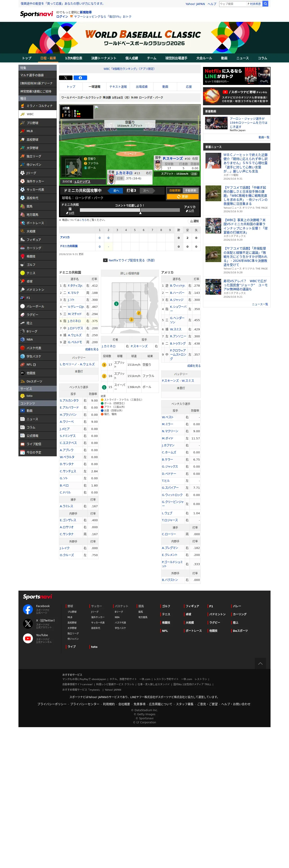Image resolution: width=289 pixels, height=868 pixels.
Task: Open 動画 under コンテンツ in sidebar
Action: (37, 411)
